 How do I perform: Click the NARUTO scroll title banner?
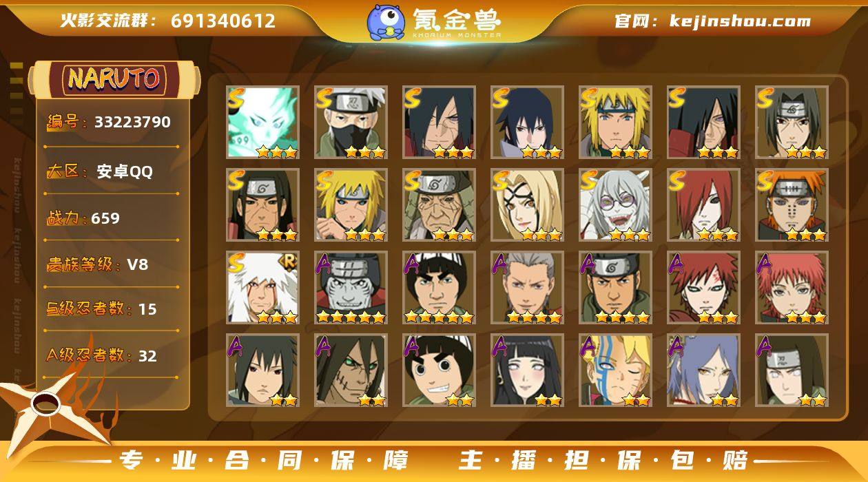(114, 79)
